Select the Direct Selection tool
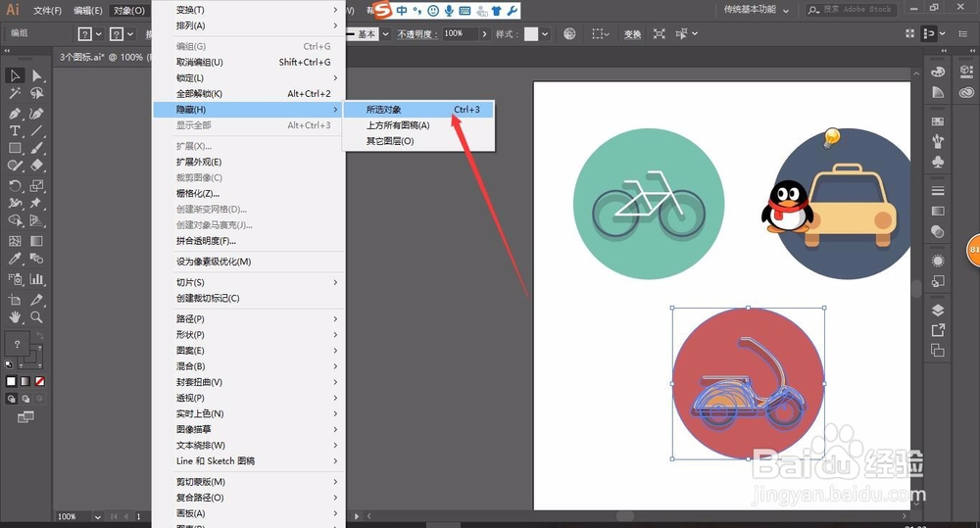This screenshot has width=980, height=528. tap(37, 75)
